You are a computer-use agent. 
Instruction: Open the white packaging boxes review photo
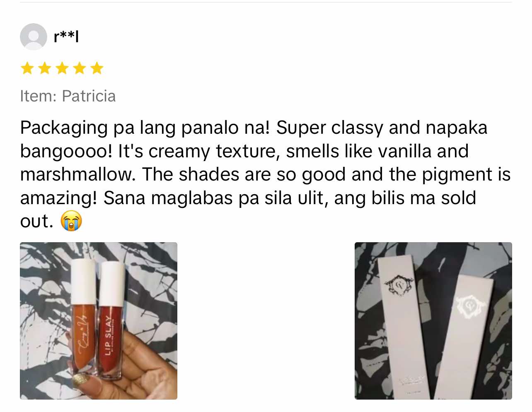pos(433,321)
